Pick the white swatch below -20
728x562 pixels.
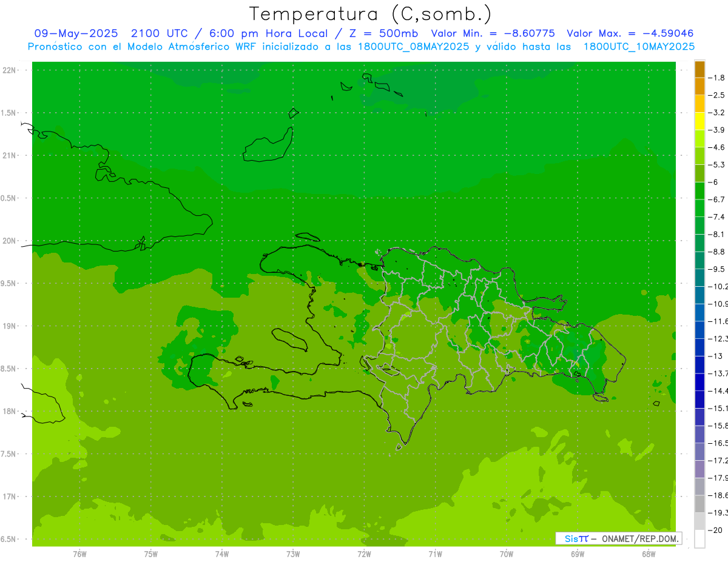[699, 539]
